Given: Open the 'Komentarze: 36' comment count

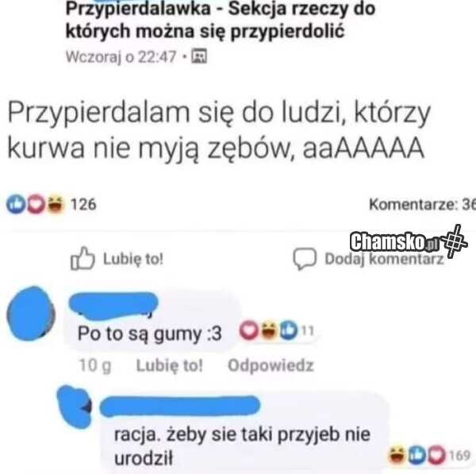Looking at the screenshot, I should [422, 204].
